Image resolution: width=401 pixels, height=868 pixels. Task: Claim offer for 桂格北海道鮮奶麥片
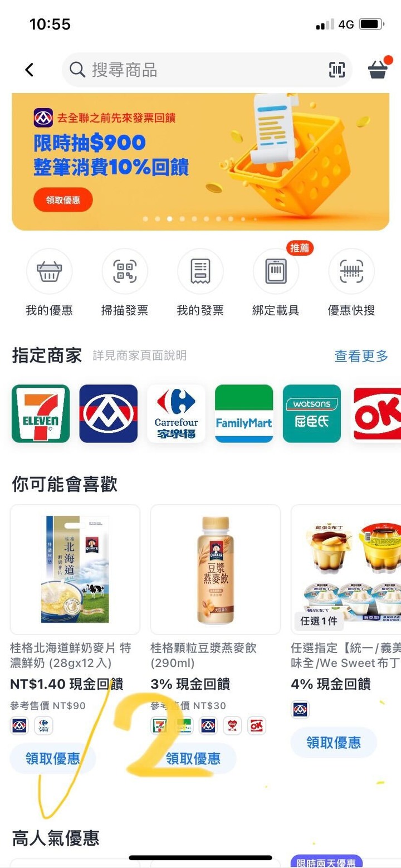[x=53, y=758]
